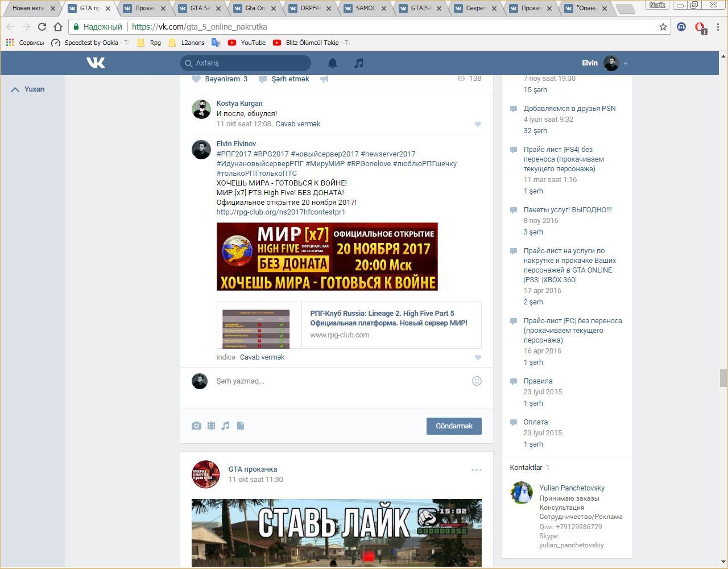
Task: Expand the Elvin profile dropdown arrow
Action: point(626,63)
